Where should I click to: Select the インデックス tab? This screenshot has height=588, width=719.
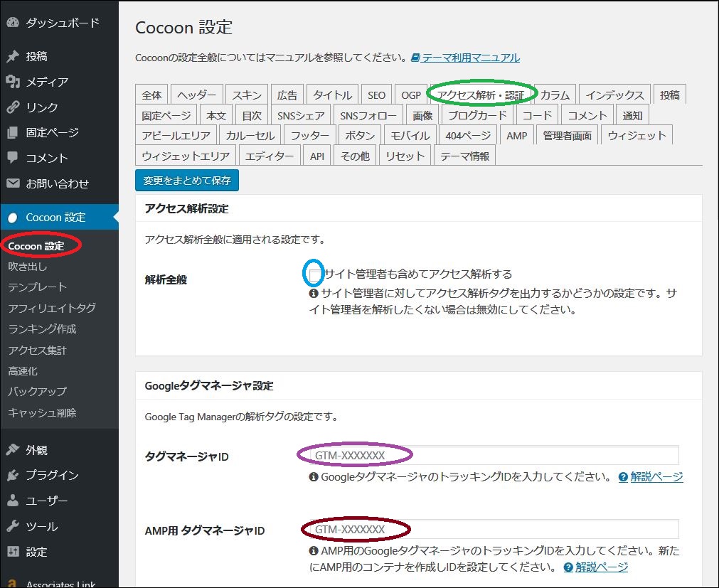click(x=615, y=95)
